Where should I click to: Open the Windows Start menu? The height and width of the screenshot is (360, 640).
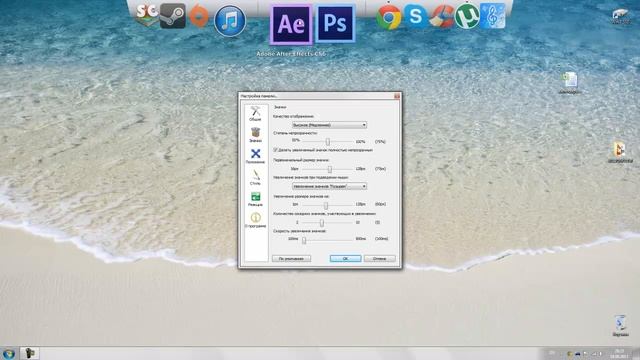point(9,353)
